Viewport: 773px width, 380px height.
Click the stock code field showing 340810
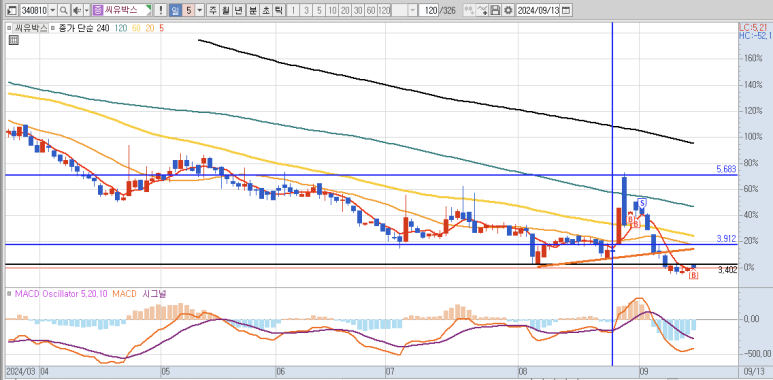tap(34, 10)
